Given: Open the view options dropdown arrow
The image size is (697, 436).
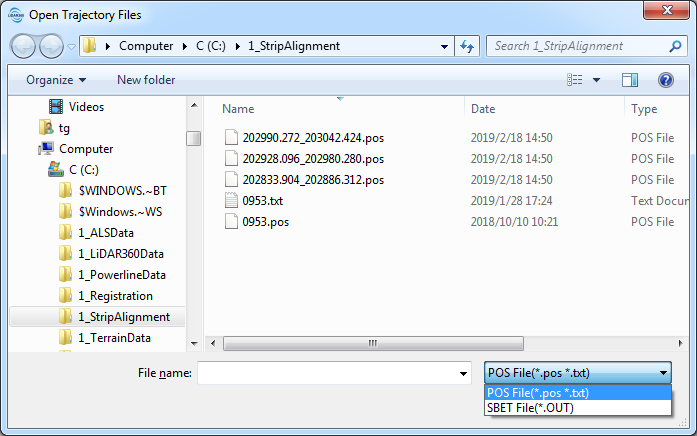Looking at the screenshot, I should 597,80.
